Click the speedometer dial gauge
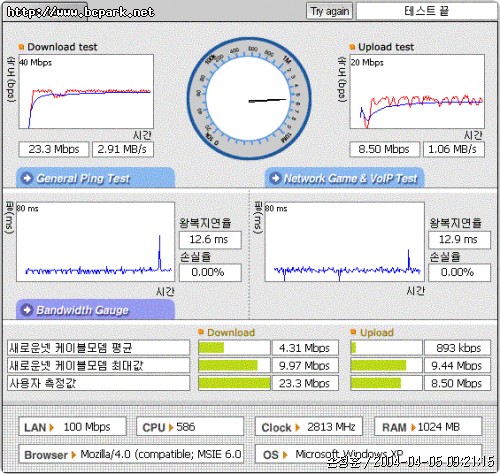 [249, 98]
